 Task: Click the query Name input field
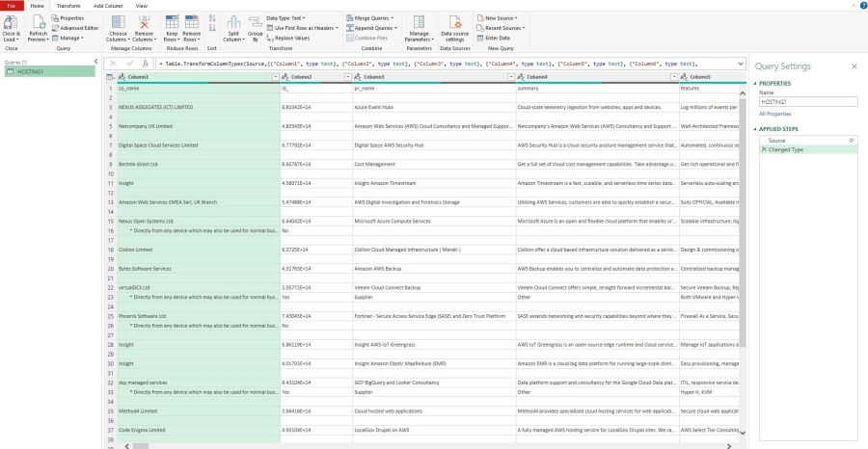[x=808, y=102]
